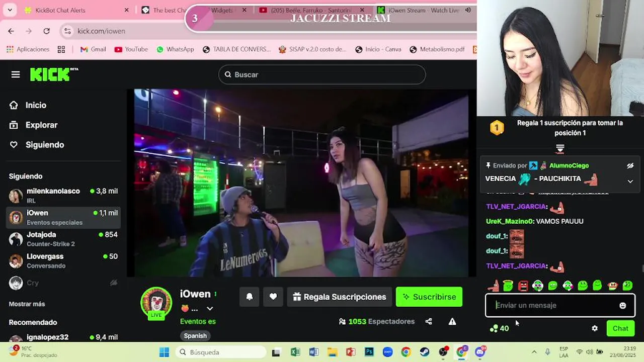Open Chrome tab list dropdown
The height and width of the screenshot is (362, 644).
point(10,10)
